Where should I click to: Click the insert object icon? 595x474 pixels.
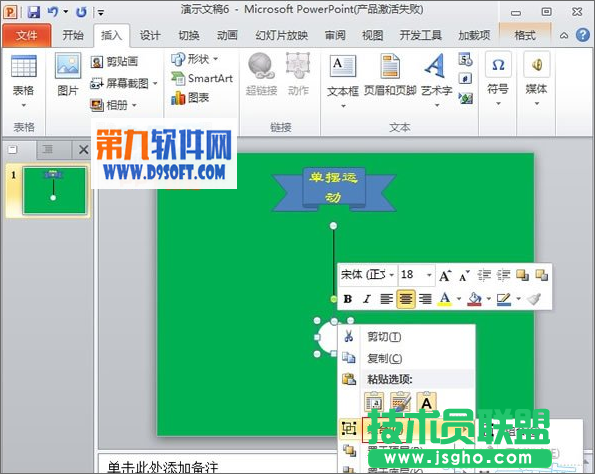tap(465, 98)
